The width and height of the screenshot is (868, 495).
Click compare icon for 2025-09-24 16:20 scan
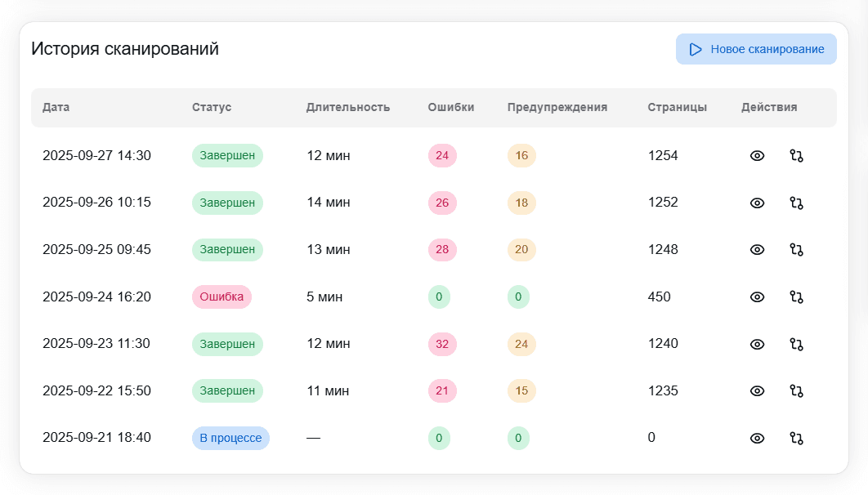click(796, 297)
